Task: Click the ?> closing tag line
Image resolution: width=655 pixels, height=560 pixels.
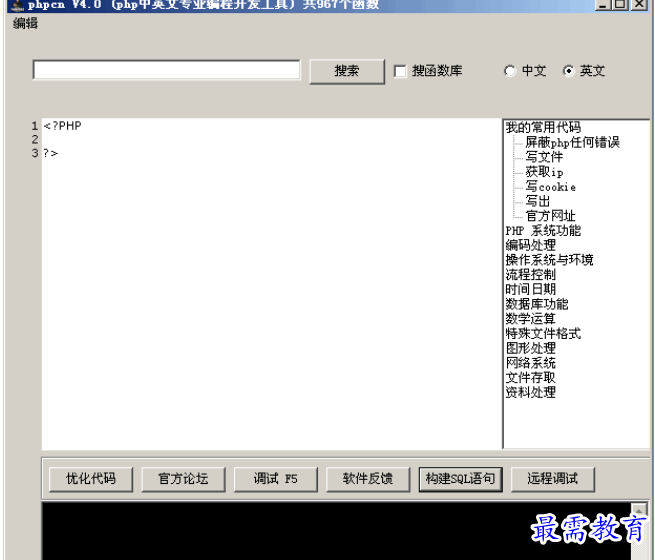Action: click(51, 153)
